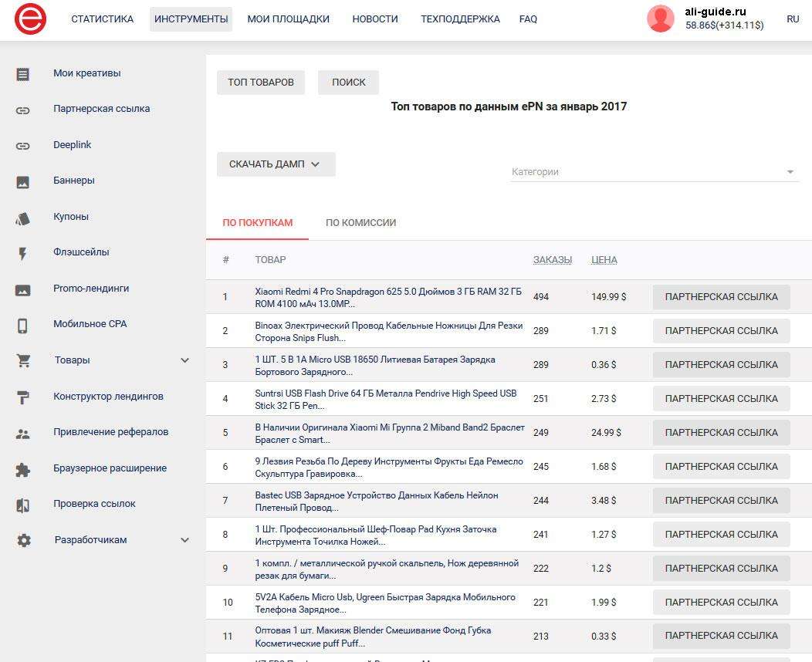Switch to the По покупкам tab
The image size is (812, 662).
coord(257,223)
